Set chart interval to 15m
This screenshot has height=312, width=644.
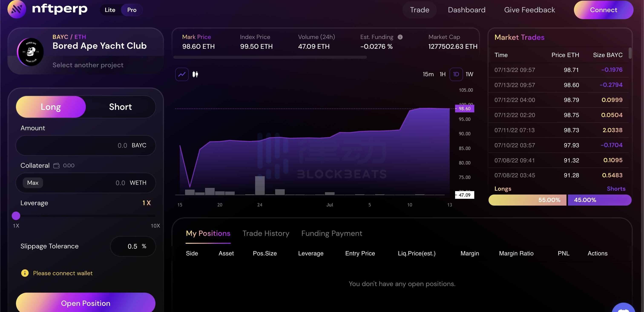(428, 74)
